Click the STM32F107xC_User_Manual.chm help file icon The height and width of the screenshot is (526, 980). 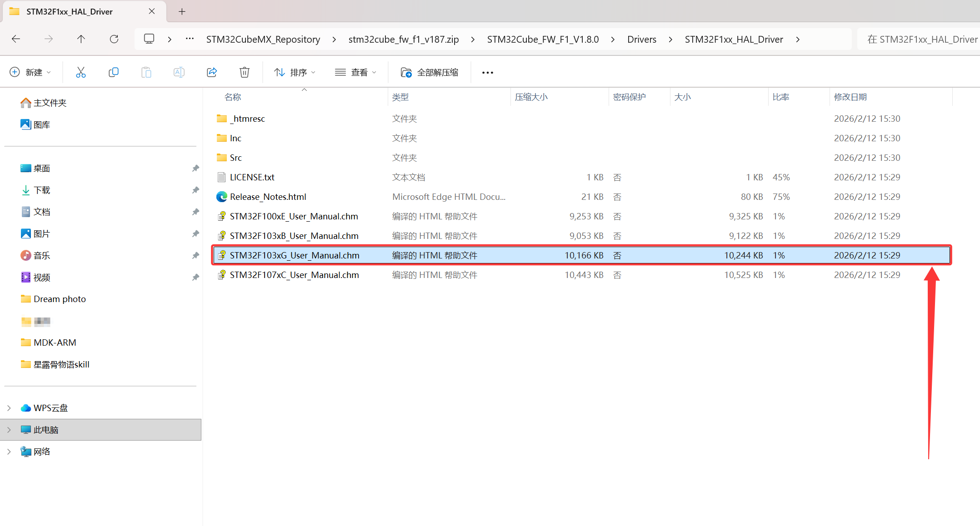pyautogui.click(x=222, y=275)
